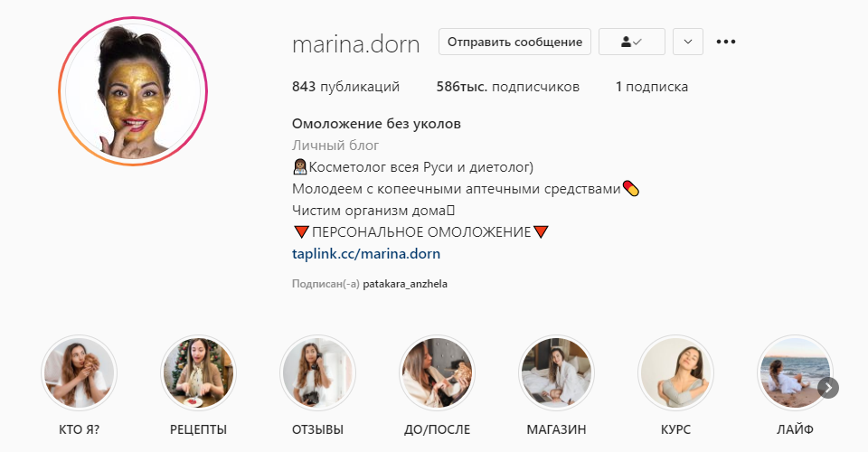Screen dimensions: 868x452
Task: Open the ОТЗЫВЫ story highlight
Action: pyautogui.click(x=317, y=372)
